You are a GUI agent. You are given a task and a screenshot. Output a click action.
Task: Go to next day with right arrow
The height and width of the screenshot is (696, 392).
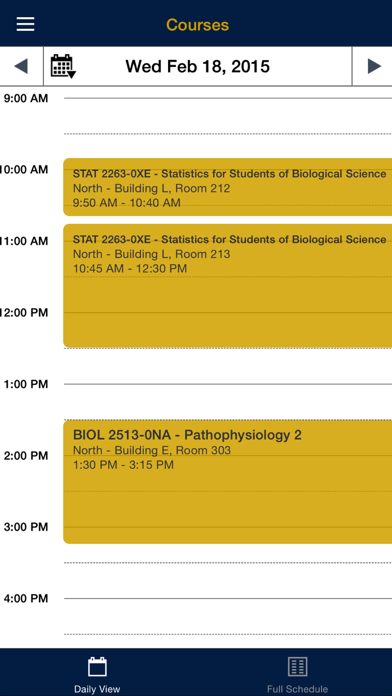(x=374, y=66)
